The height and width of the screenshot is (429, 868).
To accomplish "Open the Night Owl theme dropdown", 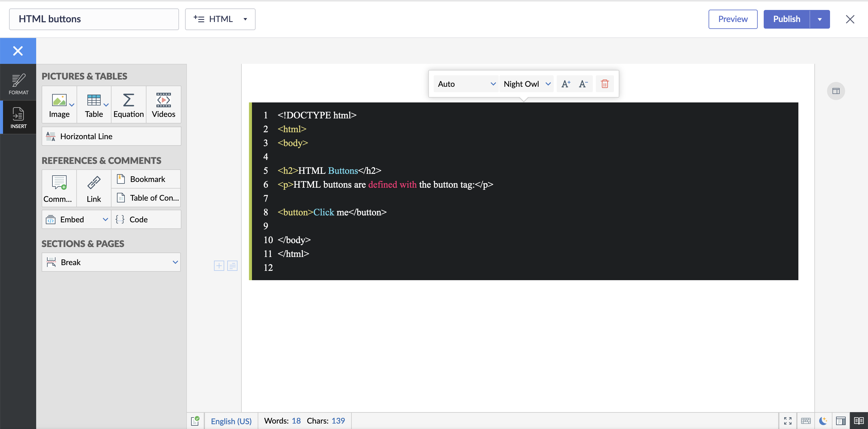I will coord(526,84).
